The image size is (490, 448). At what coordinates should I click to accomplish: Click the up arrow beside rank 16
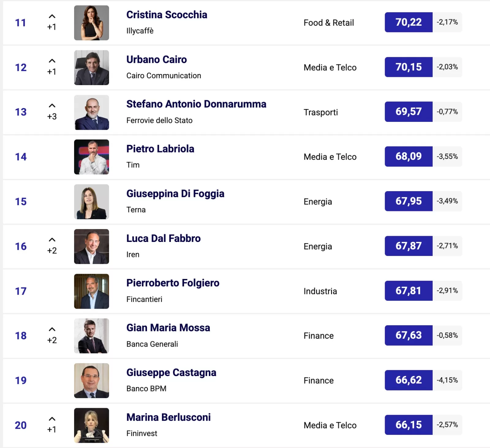[x=52, y=240]
